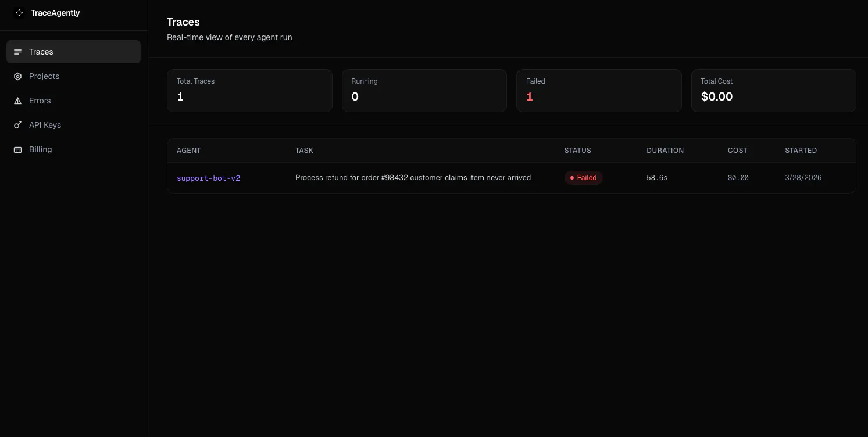868x437 pixels.
Task: Select the Total Cost stat card
Action: tap(774, 91)
